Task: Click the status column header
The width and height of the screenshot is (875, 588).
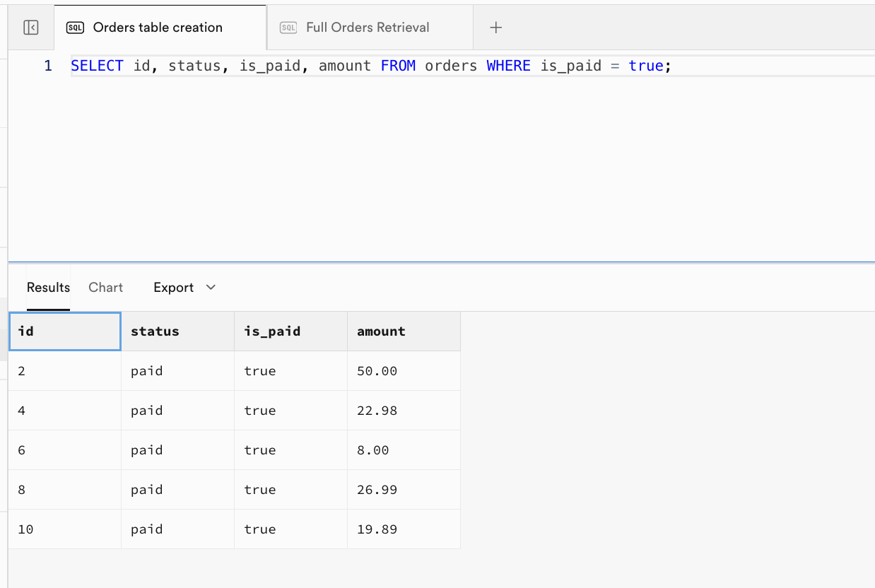Action: pos(177,331)
